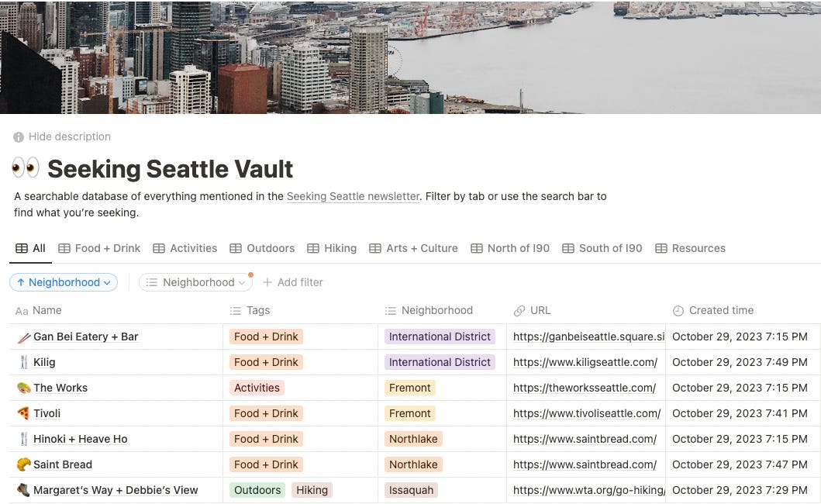Open the Neighborhood filter dropdown
The height and width of the screenshot is (504, 821).
[x=195, y=282]
